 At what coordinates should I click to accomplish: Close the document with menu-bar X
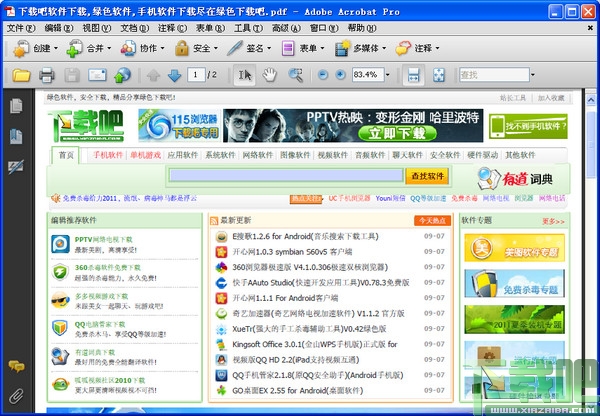pyautogui.click(x=590, y=28)
